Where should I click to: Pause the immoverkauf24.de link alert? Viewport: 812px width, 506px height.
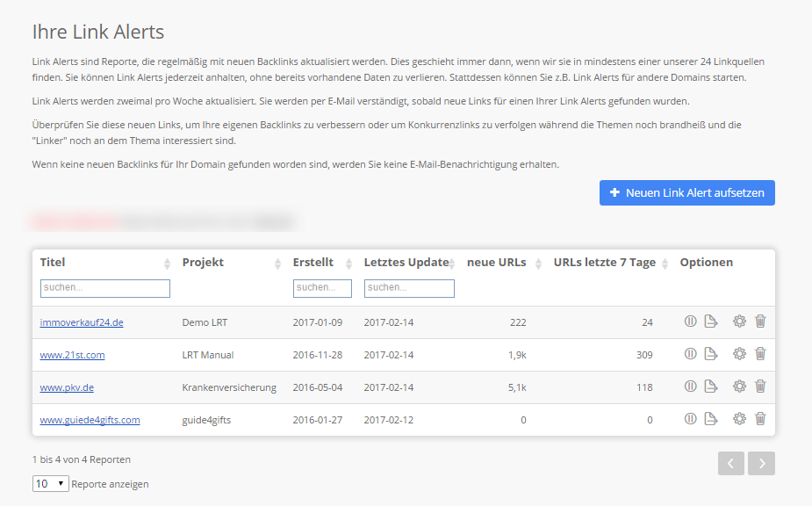pyautogui.click(x=690, y=322)
